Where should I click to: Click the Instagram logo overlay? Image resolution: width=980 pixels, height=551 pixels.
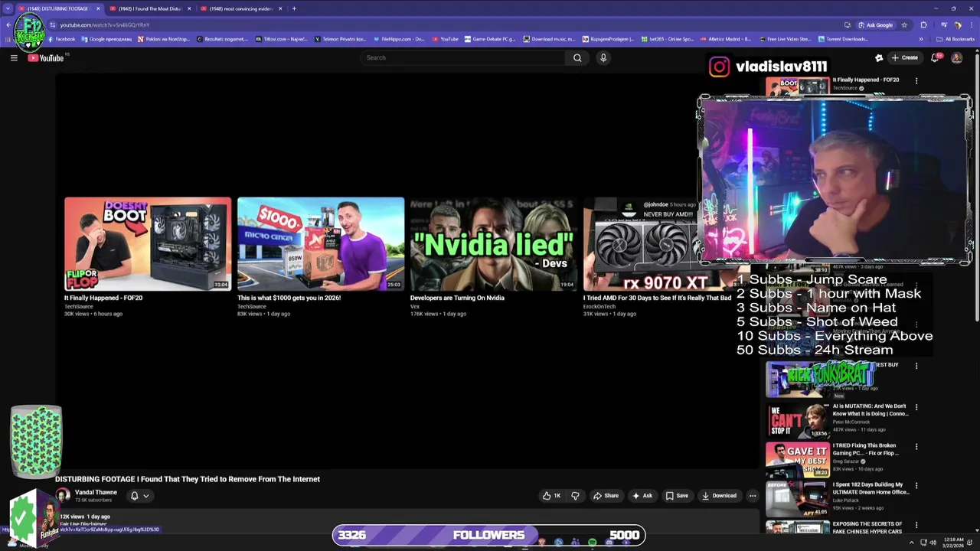(x=719, y=67)
